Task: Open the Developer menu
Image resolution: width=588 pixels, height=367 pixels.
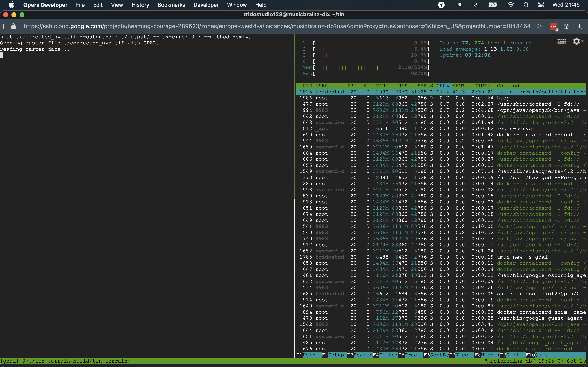Action: pyautogui.click(x=206, y=5)
